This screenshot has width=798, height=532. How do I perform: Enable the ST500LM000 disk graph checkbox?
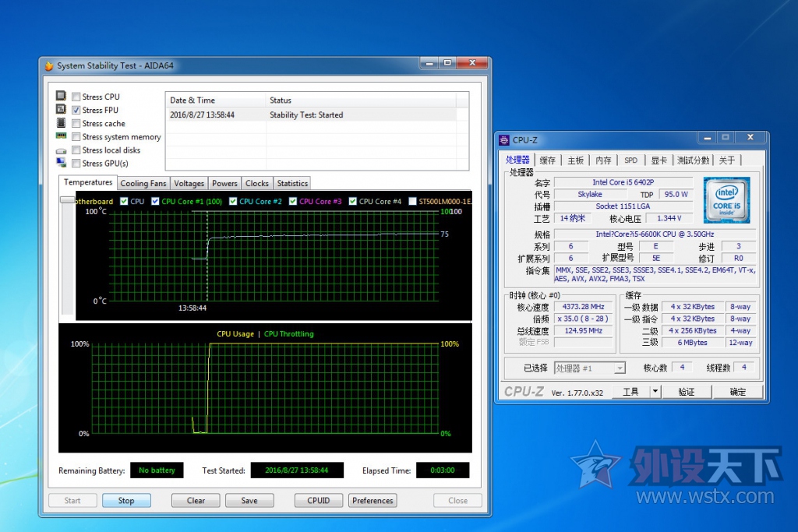413,202
